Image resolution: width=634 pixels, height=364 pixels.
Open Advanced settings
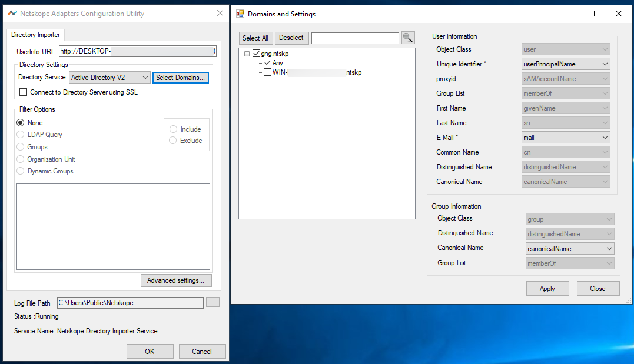(x=175, y=280)
